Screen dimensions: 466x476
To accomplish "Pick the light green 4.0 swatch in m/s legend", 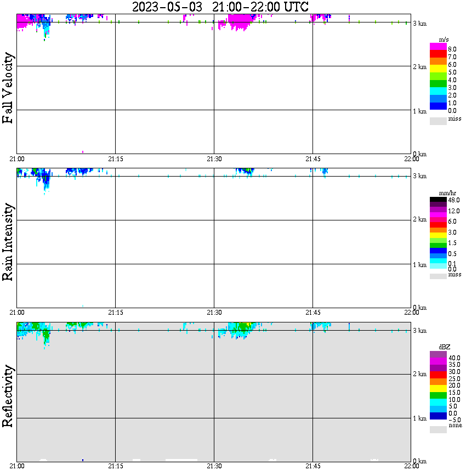I will [438, 76].
